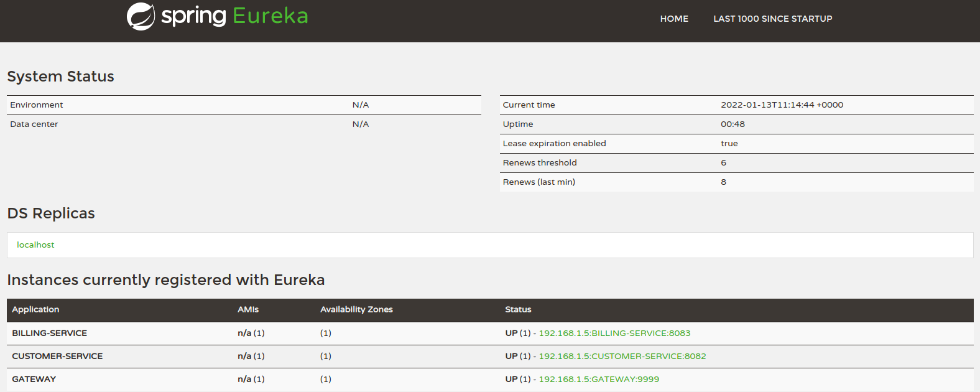Select the Renews last min value 8
The image size is (980, 392).
tap(724, 182)
